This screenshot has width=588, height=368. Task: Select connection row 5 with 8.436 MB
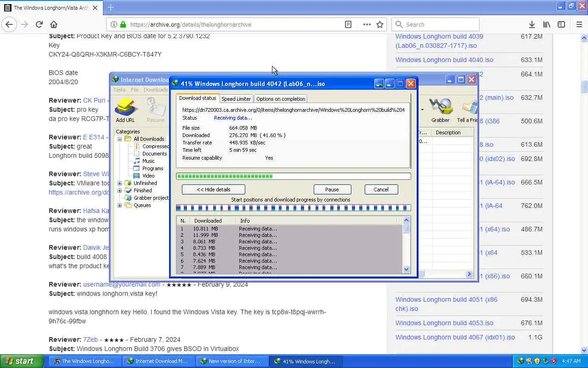[289, 254]
